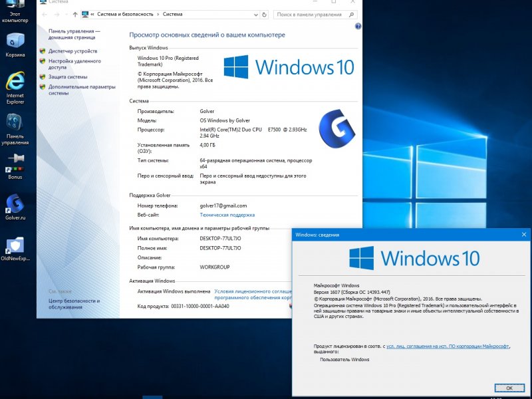Click product code 00331-10000-00001-AA040
Screen dimensions: 532x399
200,307
